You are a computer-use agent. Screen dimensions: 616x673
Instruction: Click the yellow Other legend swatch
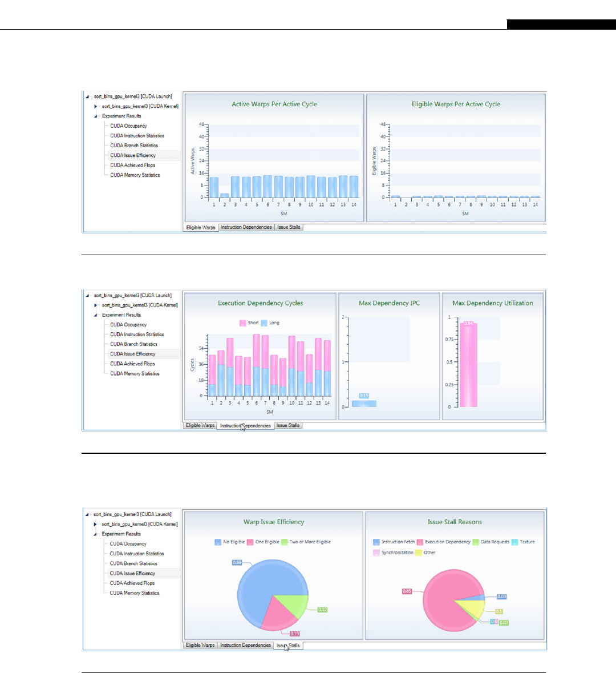point(418,553)
